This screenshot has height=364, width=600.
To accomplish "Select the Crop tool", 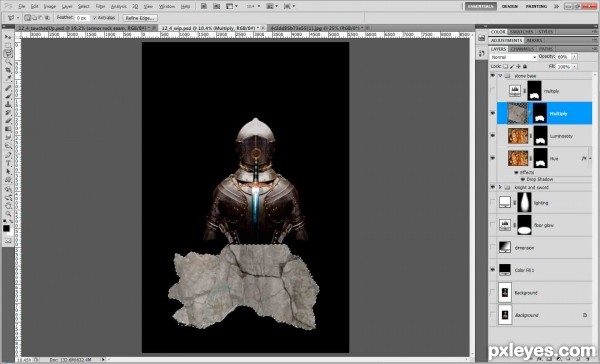I will [8, 70].
